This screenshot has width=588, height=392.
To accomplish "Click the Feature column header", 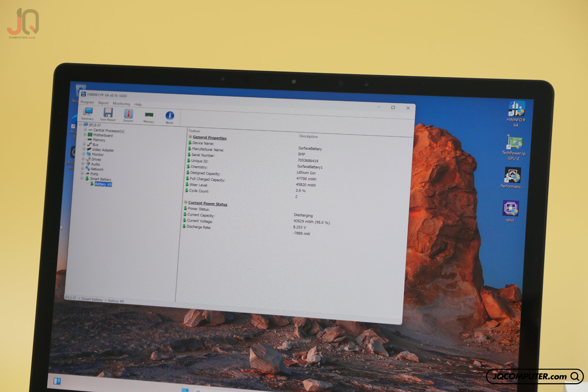I will click(194, 131).
